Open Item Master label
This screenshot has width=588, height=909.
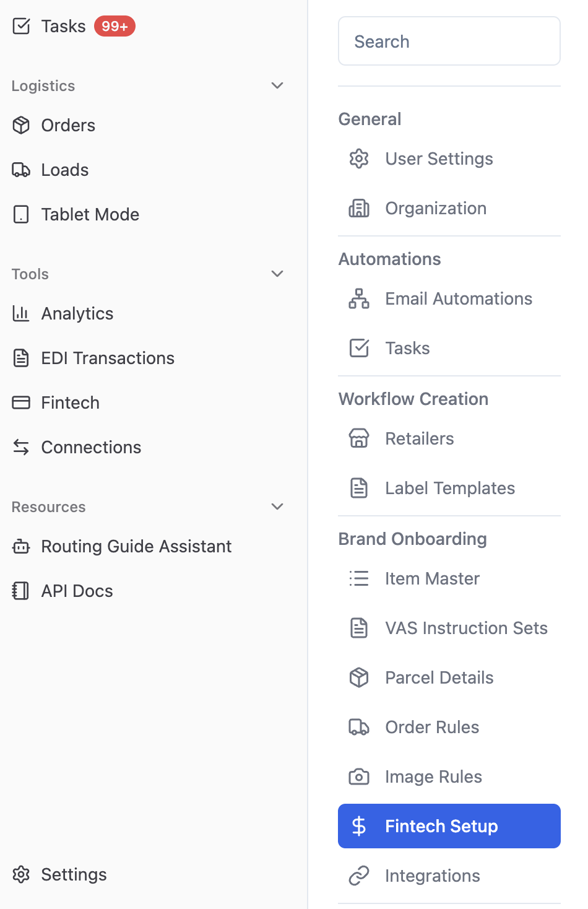tap(432, 578)
